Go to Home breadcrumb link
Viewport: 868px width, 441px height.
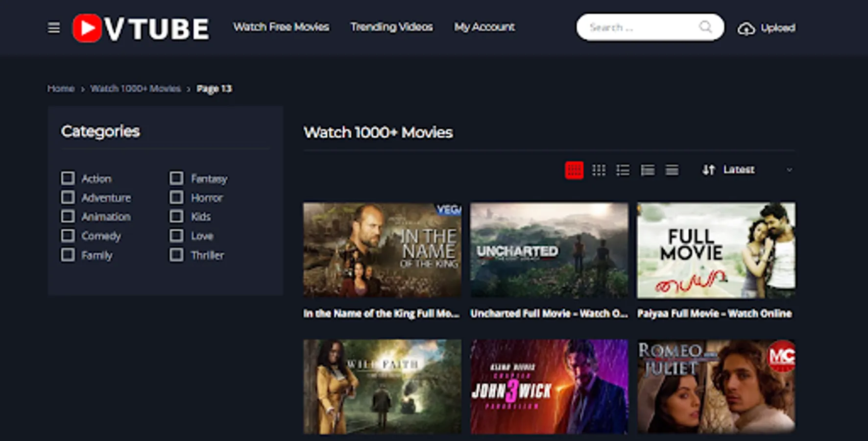coord(61,89)
